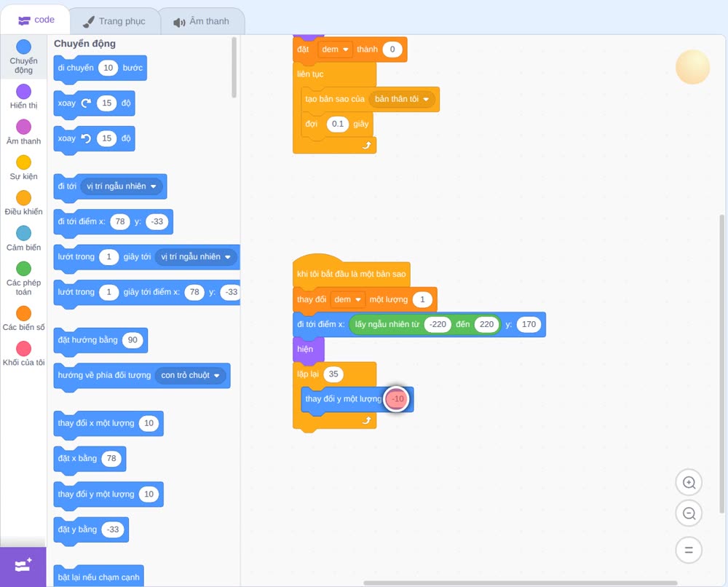
Task: Edit the highlighted -10 value field
Action: 397,399
